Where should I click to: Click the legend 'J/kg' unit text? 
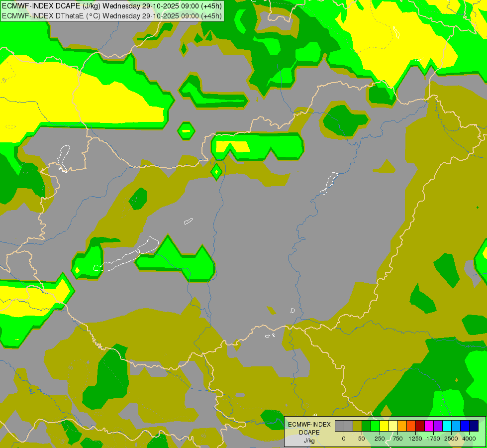309,441
